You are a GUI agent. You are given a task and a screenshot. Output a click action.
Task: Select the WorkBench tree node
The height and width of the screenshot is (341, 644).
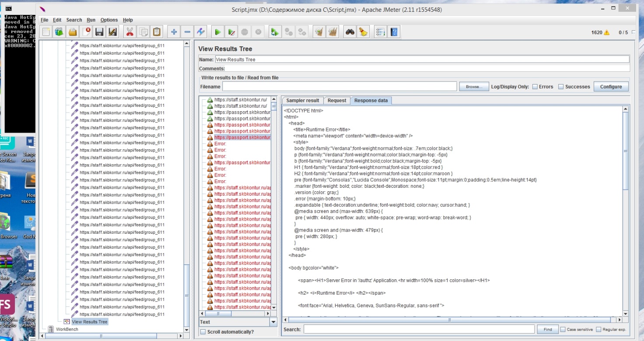[67, 329]
